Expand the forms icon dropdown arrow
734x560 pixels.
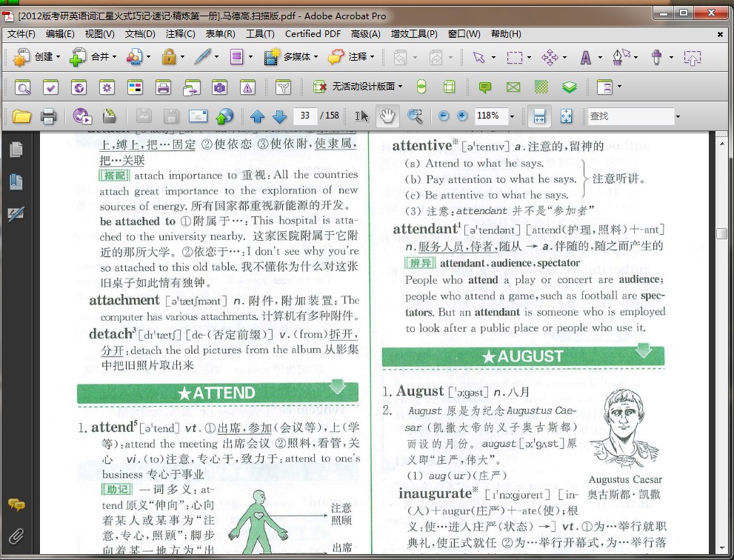[x=250, y=57]
